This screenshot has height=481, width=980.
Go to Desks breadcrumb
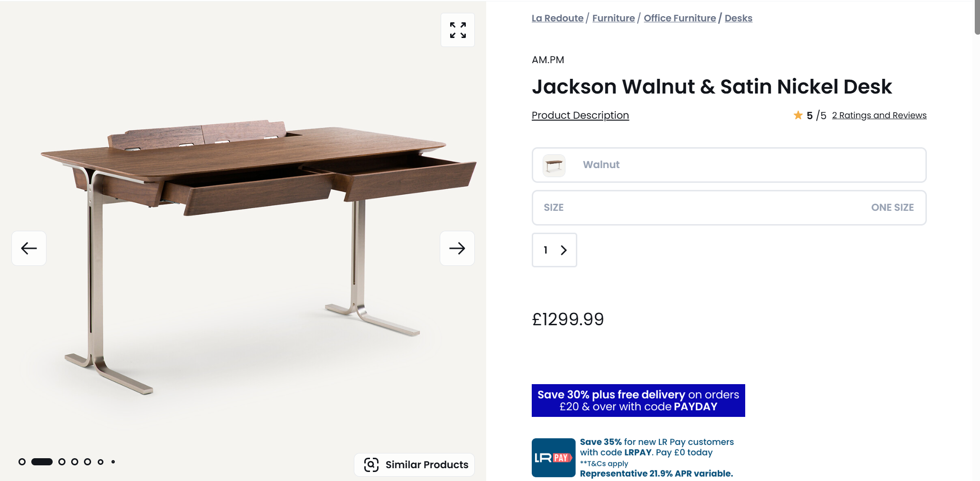pos(738,18)
